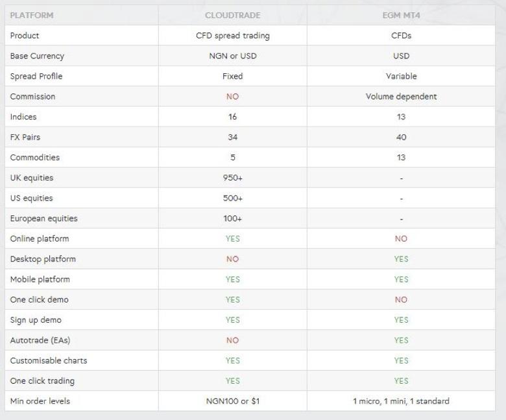Click 'NGN or USD' base currency value
The image size is (506, 420).
click(x=232, y=56)
